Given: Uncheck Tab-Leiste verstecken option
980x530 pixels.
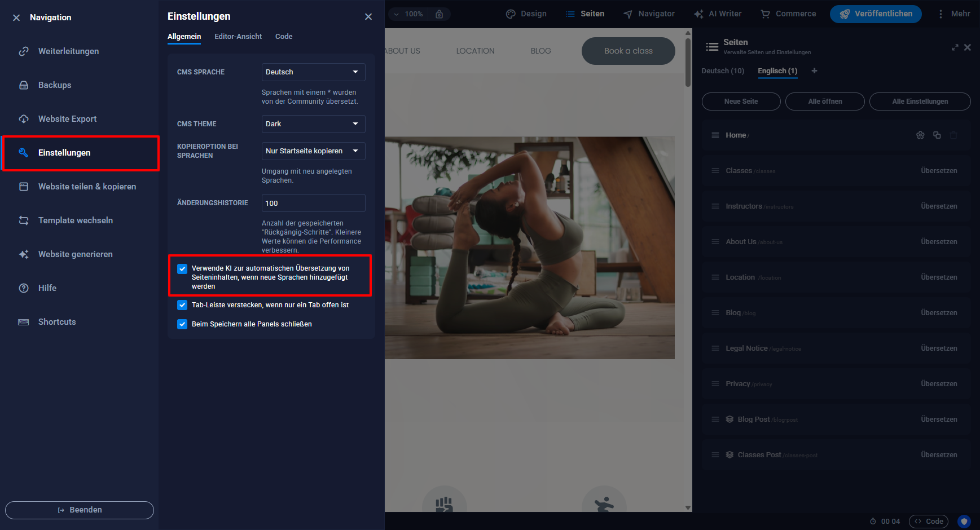Looking at the screenshot, I should coord(182,305).
